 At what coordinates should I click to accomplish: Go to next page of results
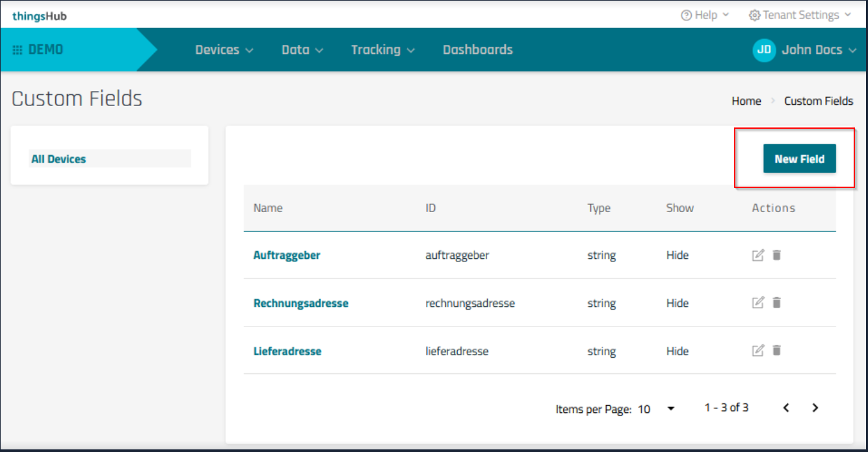pyautogui.click(x=815, y=408)
